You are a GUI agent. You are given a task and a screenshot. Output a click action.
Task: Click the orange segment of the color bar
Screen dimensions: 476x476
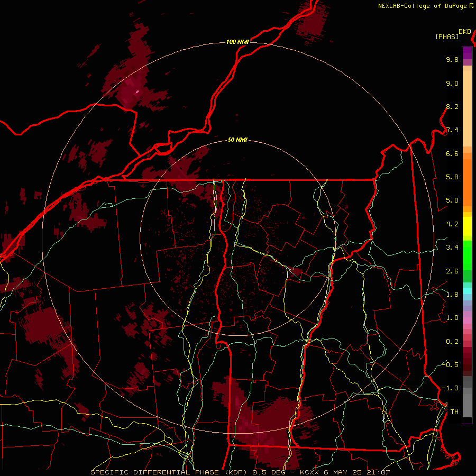[x=467, y=182]
